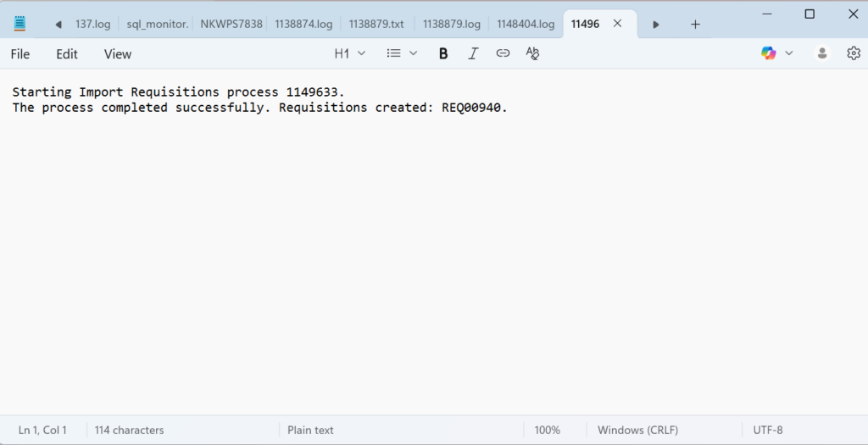Screen dimensions: 868x445
Task: Clear formatting using the toolbar icon
Action: click(x=532, y=53)
